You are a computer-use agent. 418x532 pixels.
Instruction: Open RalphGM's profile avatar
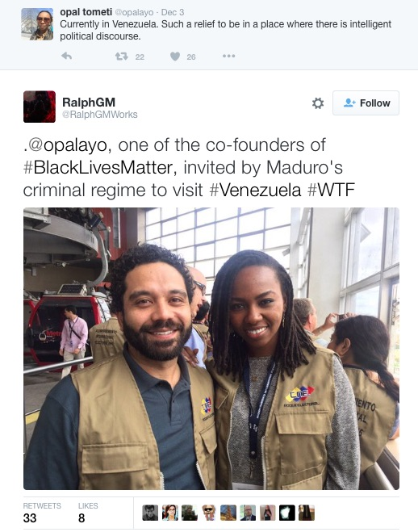point(40,107)
